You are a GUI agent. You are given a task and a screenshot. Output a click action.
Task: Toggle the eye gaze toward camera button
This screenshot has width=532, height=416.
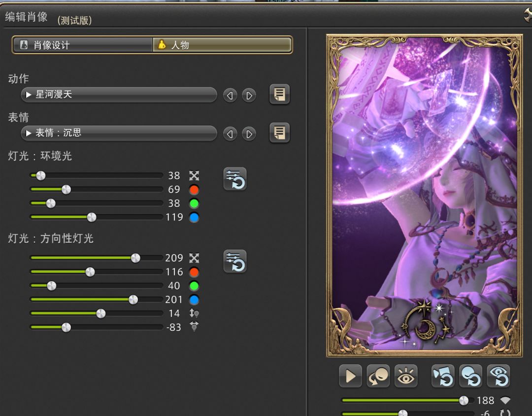coord(406,376)
